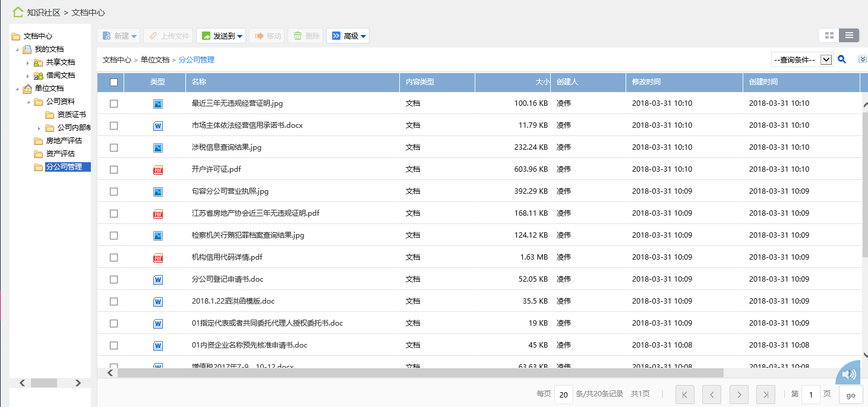
Task: Expand the 共享文档 tree node
Action: (27, 62)
